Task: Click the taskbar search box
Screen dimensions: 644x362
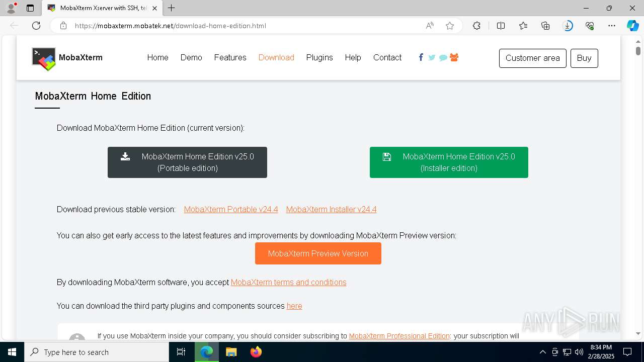Action: [97, 352]
